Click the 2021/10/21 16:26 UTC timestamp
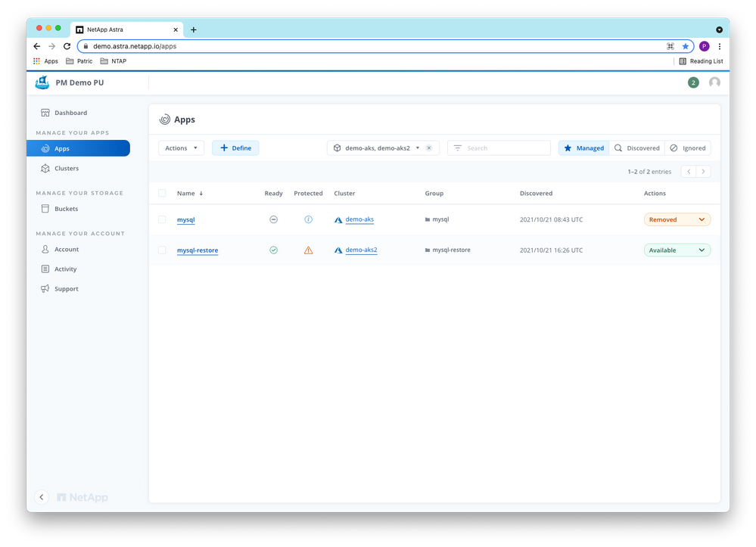The width and height of the screenshot is (756, 547). pos(551,250)
